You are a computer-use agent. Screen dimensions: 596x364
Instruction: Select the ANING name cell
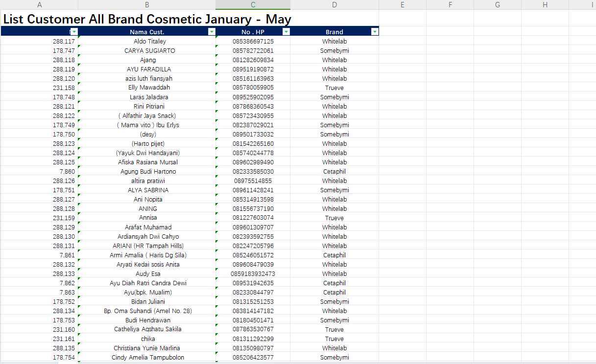click(147, 209)
